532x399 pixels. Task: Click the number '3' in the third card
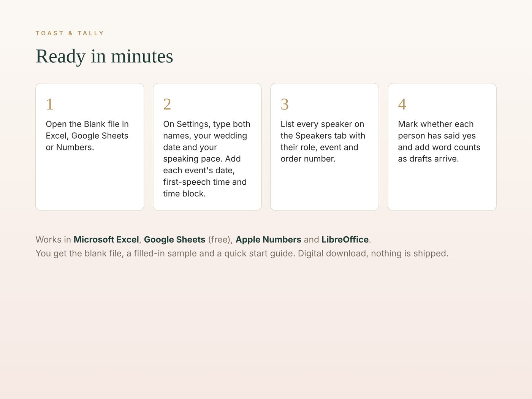pos(285,104)
